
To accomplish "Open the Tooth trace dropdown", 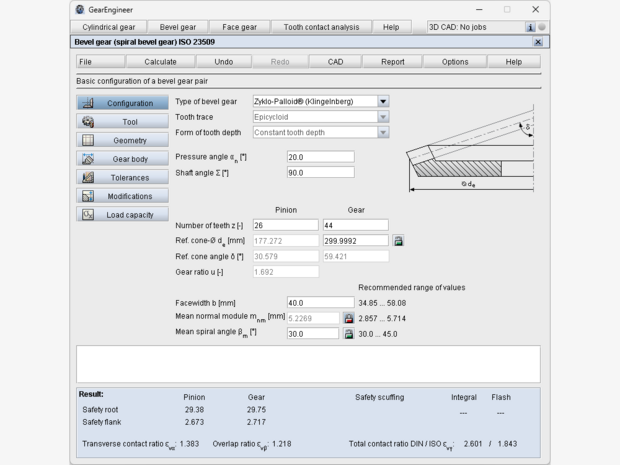I will pyautogui.click(x=384, y=117).
